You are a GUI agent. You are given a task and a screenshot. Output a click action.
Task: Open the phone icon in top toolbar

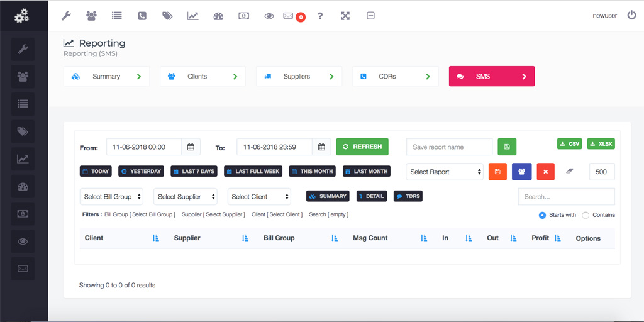[x=142, y=16]
